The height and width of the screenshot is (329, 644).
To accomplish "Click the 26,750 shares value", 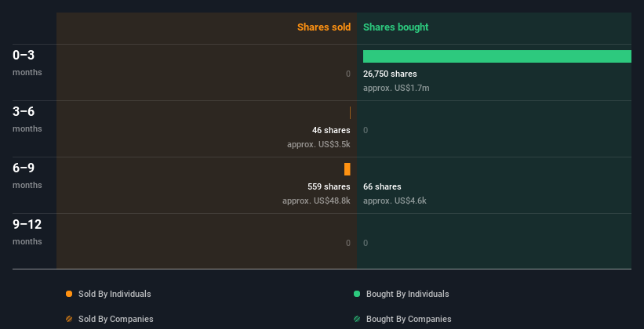I will point(390,74).
